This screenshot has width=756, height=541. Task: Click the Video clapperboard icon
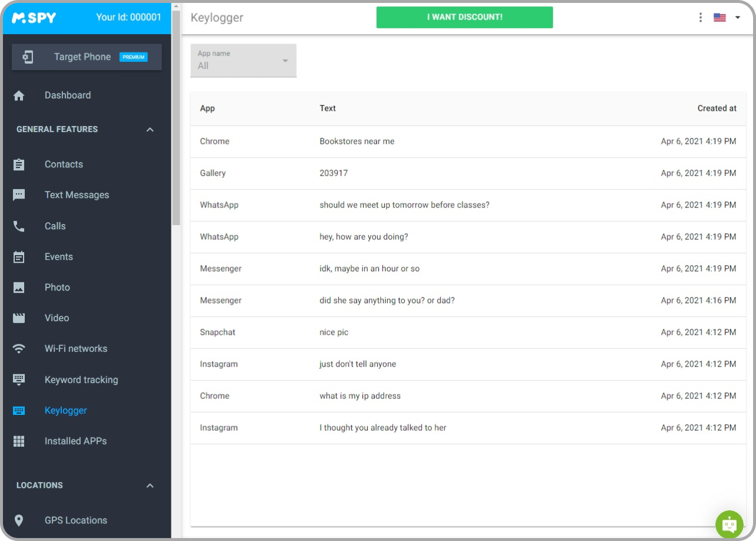click(x=19, y=318)
